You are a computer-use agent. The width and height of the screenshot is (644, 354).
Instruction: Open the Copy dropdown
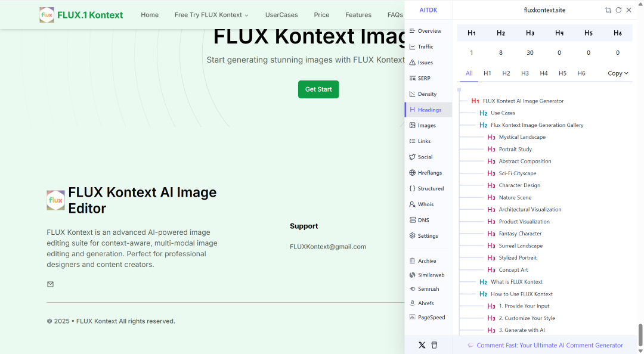(x=618, y=73)
